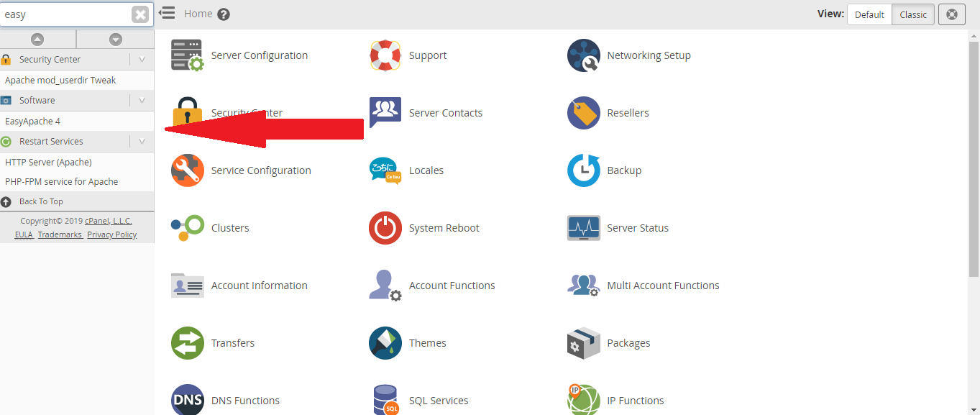Open the System Reboot power icon
The height and width of the screenshot is (415, 980).
pyautogui.click(x=385, y=228)
